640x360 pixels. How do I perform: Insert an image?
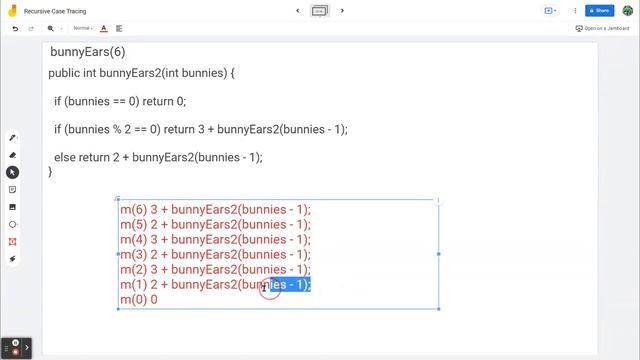13,207
